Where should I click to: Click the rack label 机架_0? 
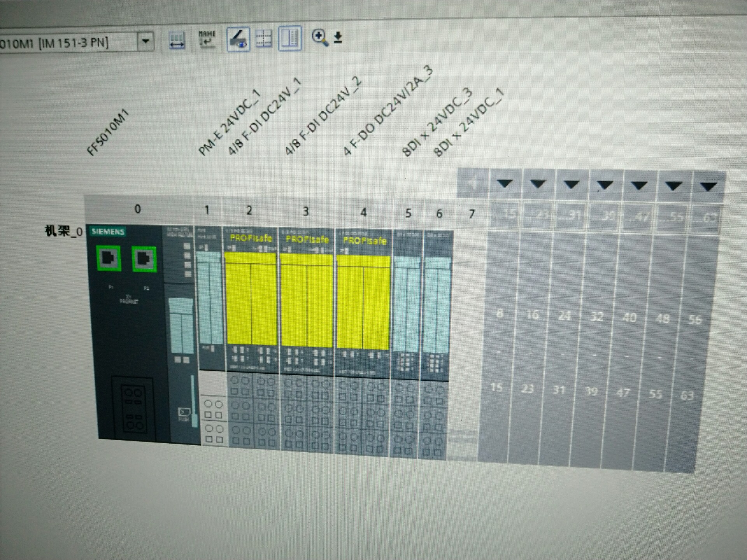tap(63, 231)
